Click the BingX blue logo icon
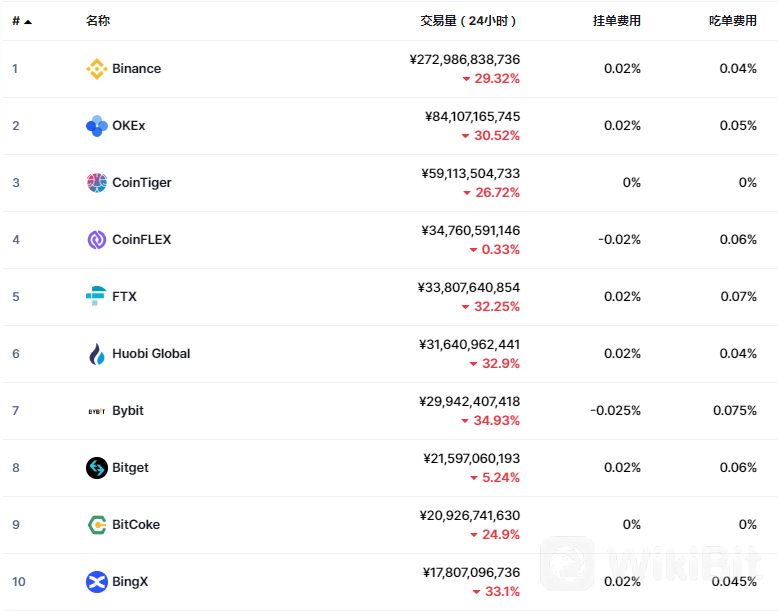The width and height of the screenshot is (778, 611). (x=97, y=582)
